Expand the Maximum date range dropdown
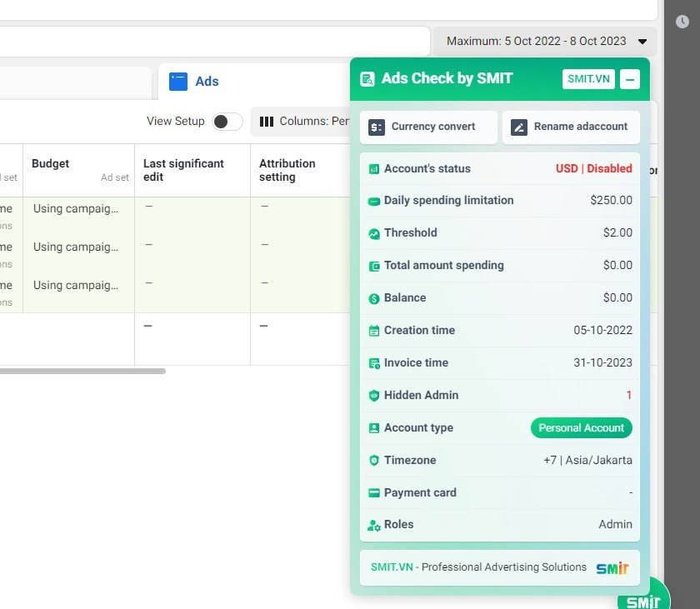The height and width of the screenshot is (609, 700). tap(545, 41)
